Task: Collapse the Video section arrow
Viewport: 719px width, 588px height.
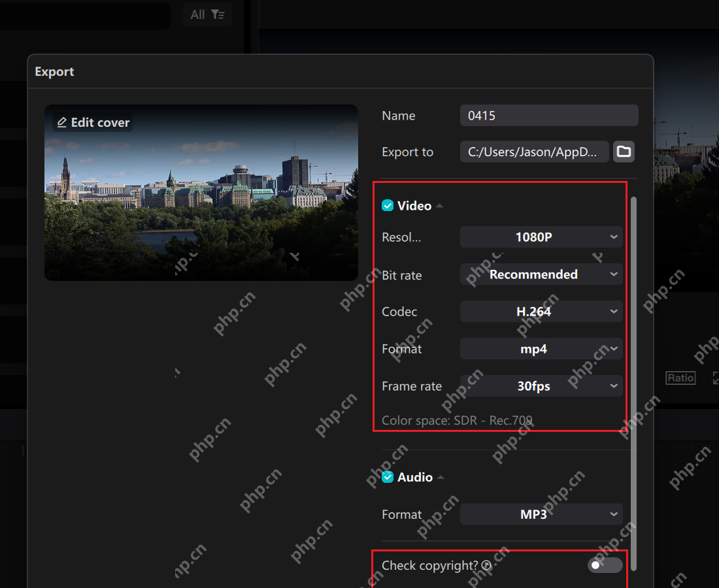Action: tap(440, 206)
